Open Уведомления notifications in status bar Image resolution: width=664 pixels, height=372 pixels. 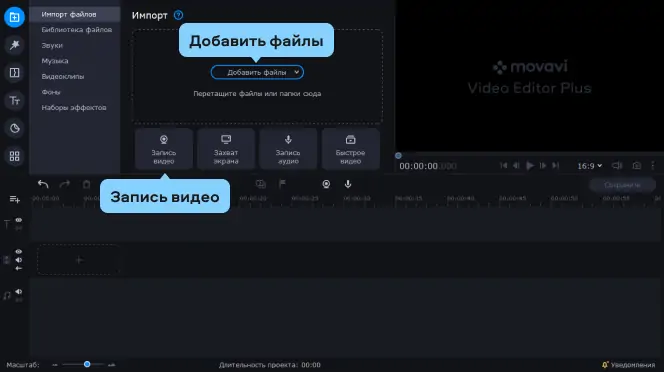point(628,365)
